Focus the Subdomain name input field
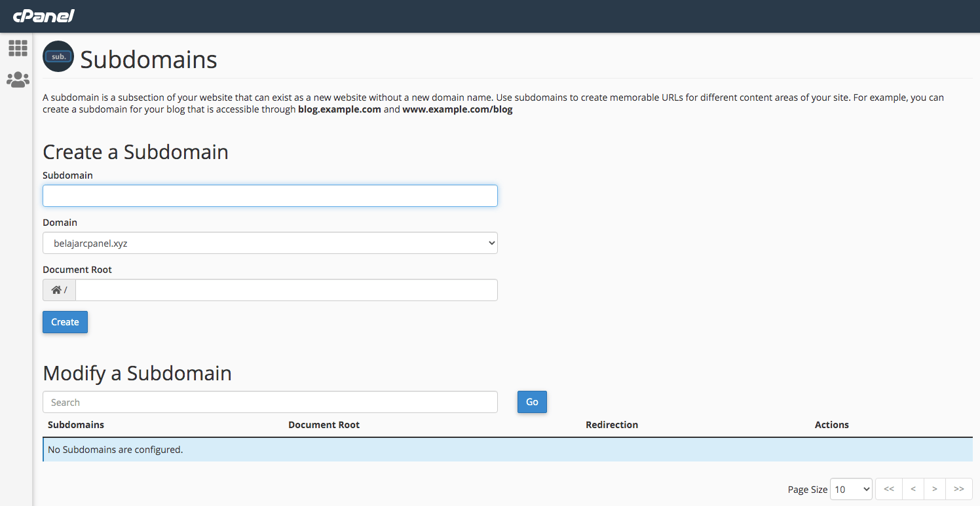The width and height of the screenshot is (980, 506). point(270,195)
